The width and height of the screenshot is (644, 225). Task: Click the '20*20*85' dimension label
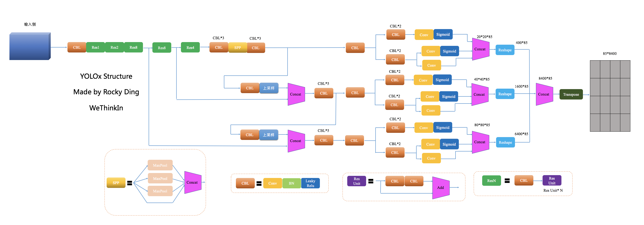pyautogui.click(x=484, y=37)
